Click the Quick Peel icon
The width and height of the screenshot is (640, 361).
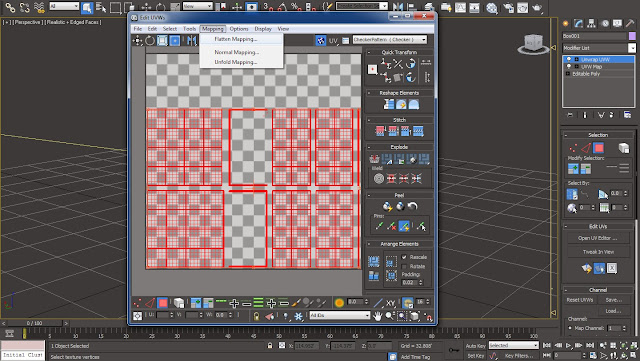click(387, 206)
